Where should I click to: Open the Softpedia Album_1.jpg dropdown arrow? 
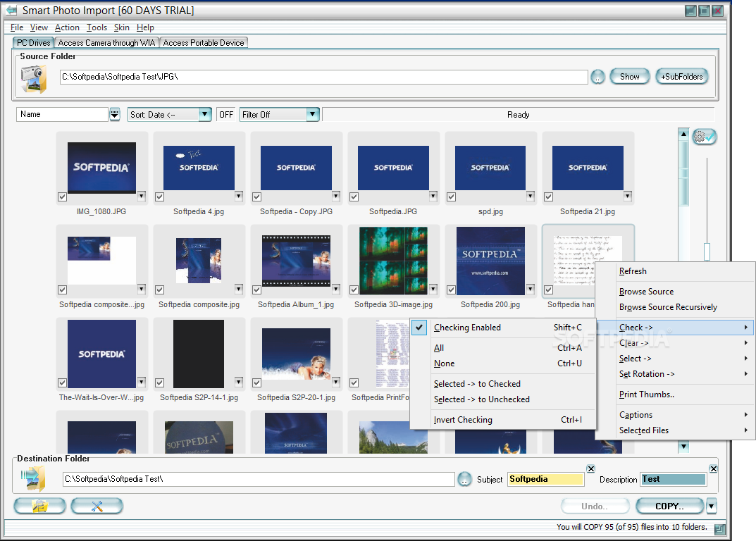pos(336,289)
